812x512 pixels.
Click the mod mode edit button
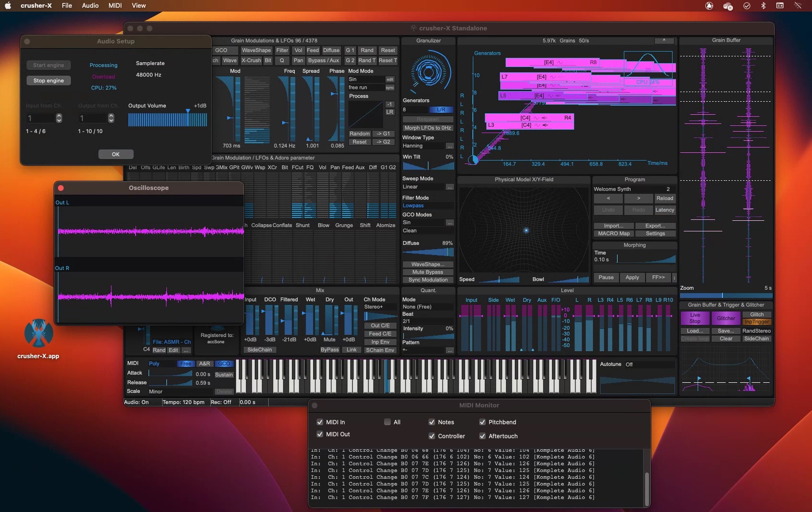coord(390,80)
